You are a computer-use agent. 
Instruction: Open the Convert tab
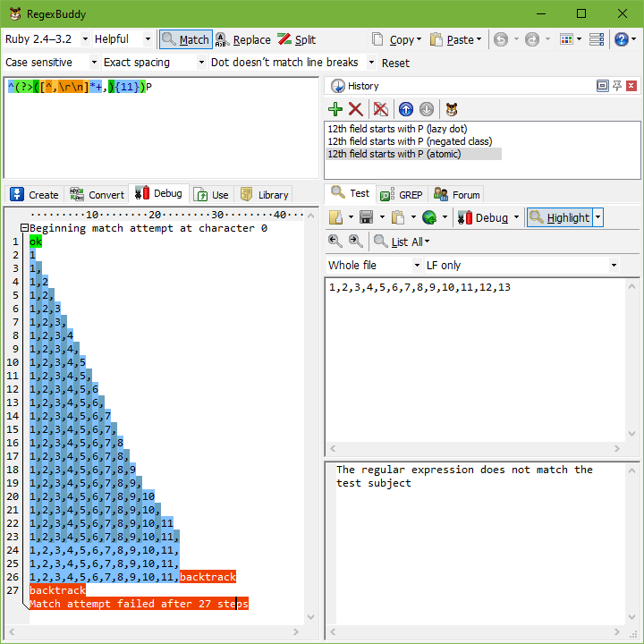tap(97, 195)
